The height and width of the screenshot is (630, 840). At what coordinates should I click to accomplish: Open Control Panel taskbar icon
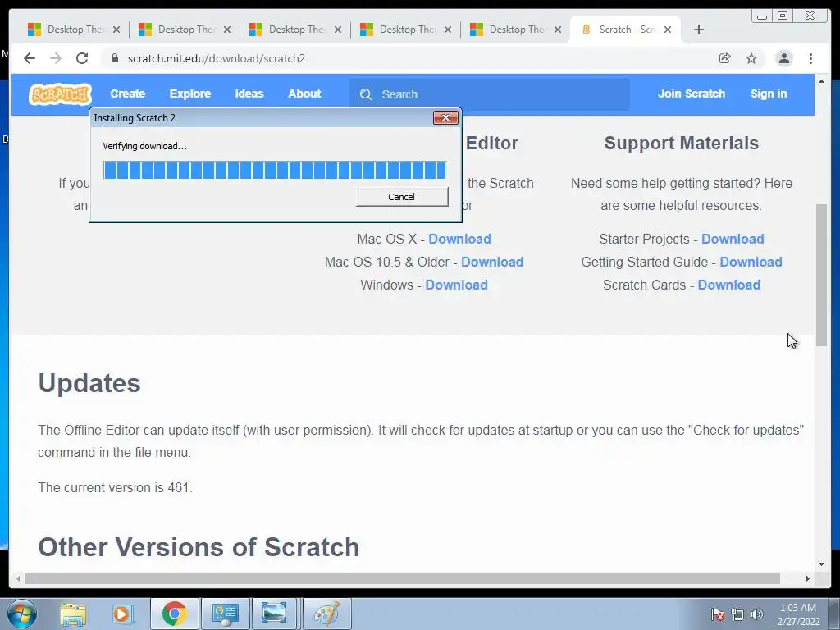225,614
